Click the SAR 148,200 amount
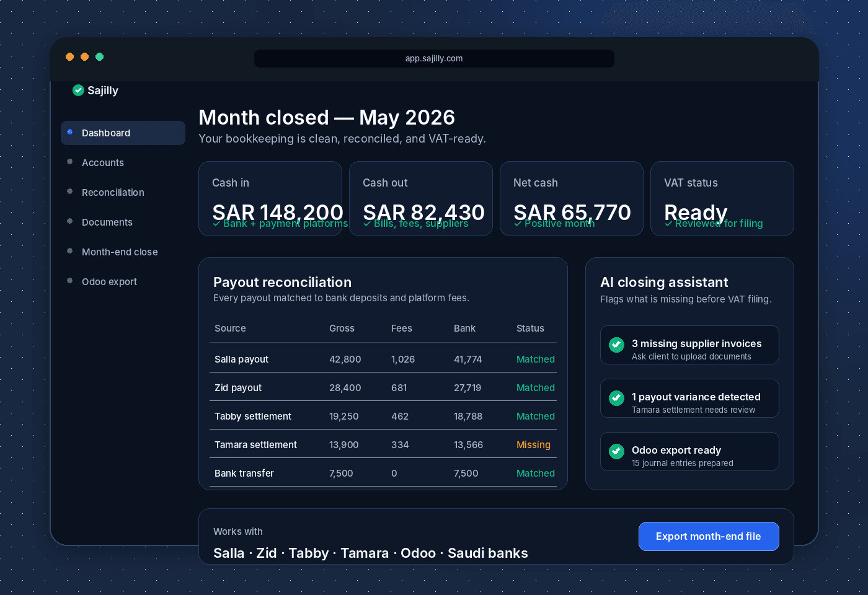The width and height of the screenshot is (868, 595). (278, 212)
